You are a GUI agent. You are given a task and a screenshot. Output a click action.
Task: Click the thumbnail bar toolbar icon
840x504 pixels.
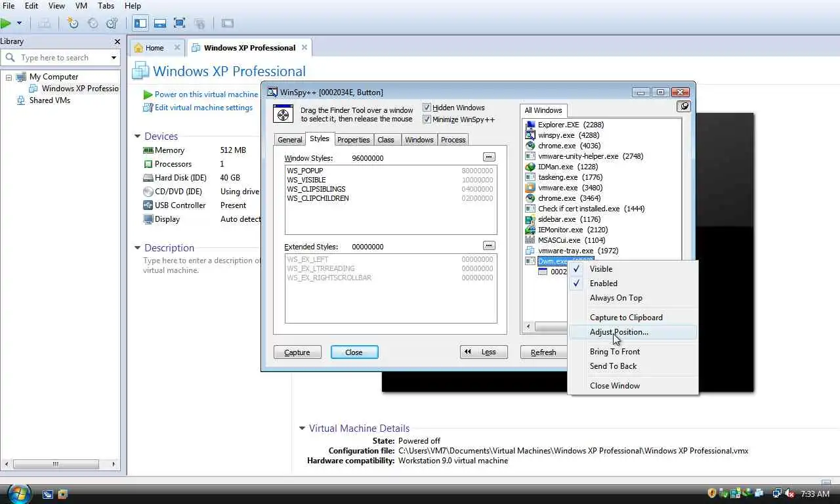tap(160, 23)
